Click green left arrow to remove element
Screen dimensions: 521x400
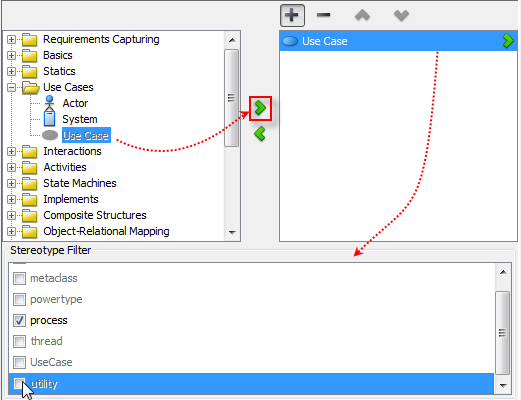[x=260, y=134]
